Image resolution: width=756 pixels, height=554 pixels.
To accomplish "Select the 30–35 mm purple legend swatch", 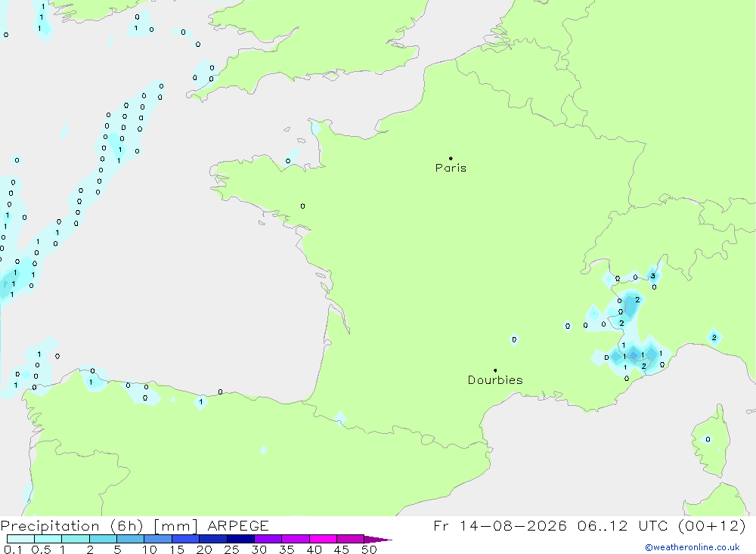I will (x=268, y=539).
